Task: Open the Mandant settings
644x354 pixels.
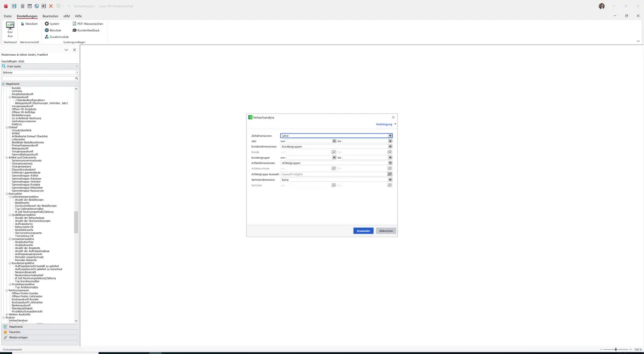Action: [29, 24]
